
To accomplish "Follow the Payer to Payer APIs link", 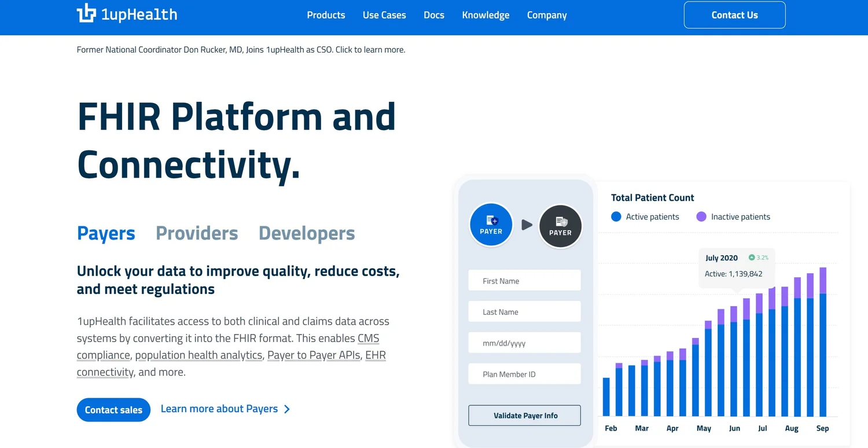I will [x=315, y=355].
